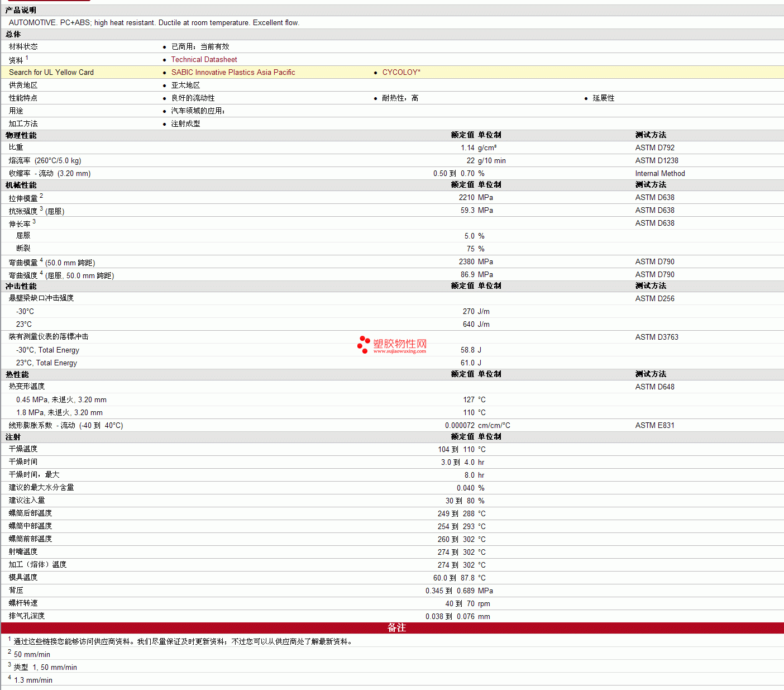
Task: Select the 弯曲强度 value 86.9 MPa
Action: [477, 274]
